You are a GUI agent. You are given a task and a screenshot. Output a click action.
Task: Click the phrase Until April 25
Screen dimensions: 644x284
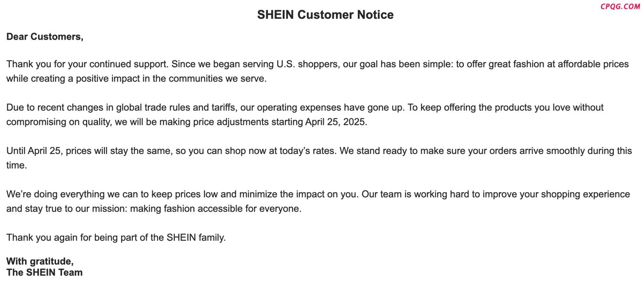[34, 151]
